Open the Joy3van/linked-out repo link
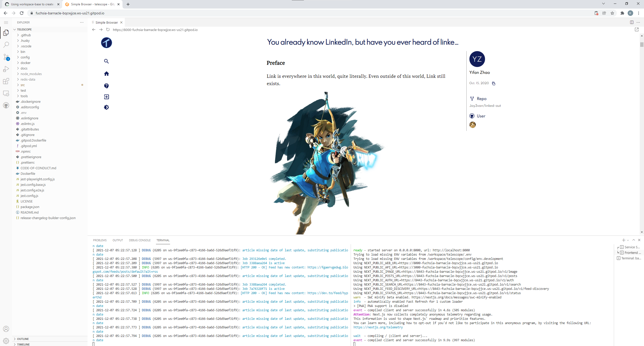644x346 pixels. [x=485, y=106]
